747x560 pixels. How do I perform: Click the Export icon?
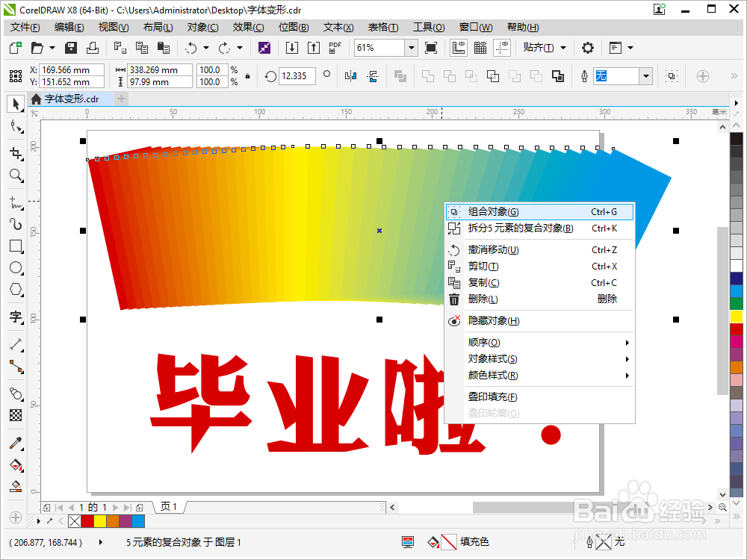click(314, 48)
